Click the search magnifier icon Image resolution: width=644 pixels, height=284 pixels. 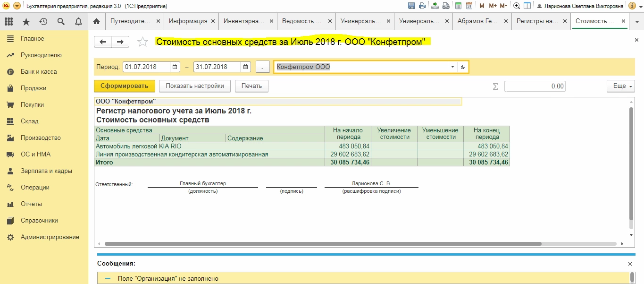(x=61, y=21)
